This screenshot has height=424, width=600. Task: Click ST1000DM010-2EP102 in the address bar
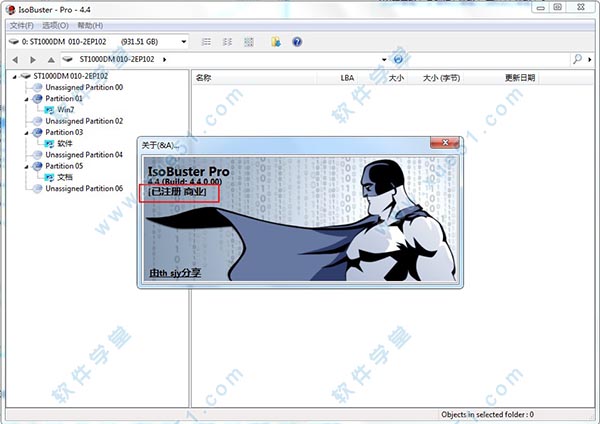pyautogui.click(x=117, y=59)
